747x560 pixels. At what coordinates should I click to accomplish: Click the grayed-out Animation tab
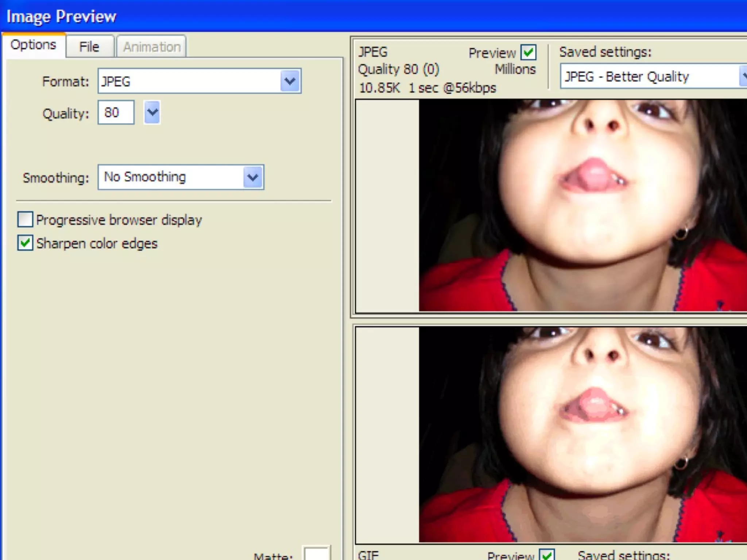tap(152, 47)
